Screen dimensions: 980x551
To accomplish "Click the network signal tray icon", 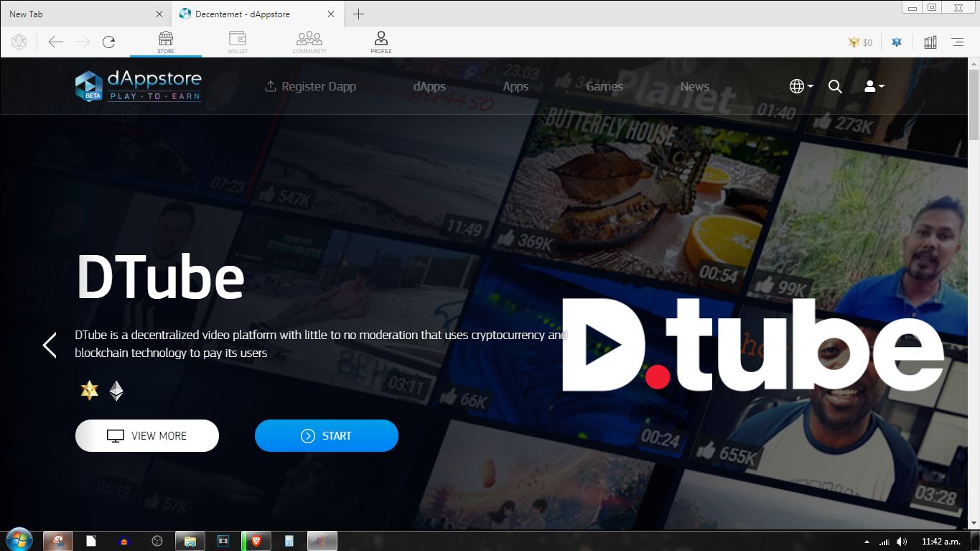I will [885, 542].
